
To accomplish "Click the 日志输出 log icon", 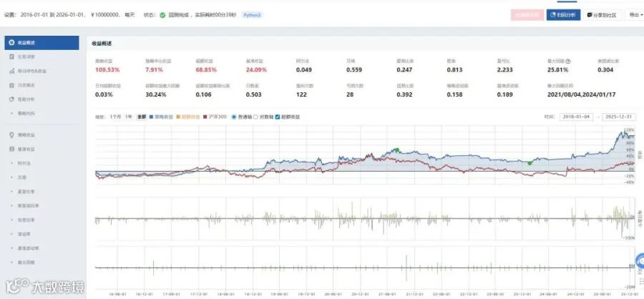I will 11,85.
